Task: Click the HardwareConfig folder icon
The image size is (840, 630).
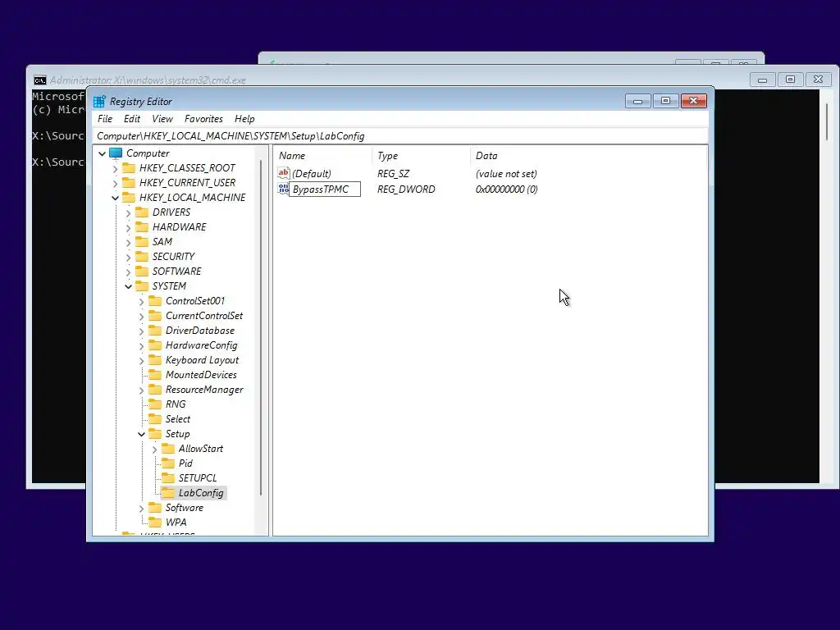Action: [155, 345]
